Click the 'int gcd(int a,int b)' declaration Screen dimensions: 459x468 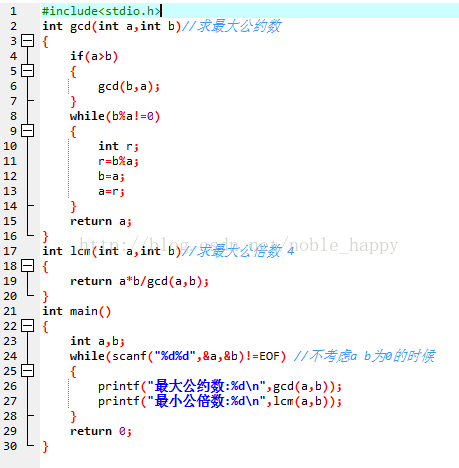(x=112, y=26)
